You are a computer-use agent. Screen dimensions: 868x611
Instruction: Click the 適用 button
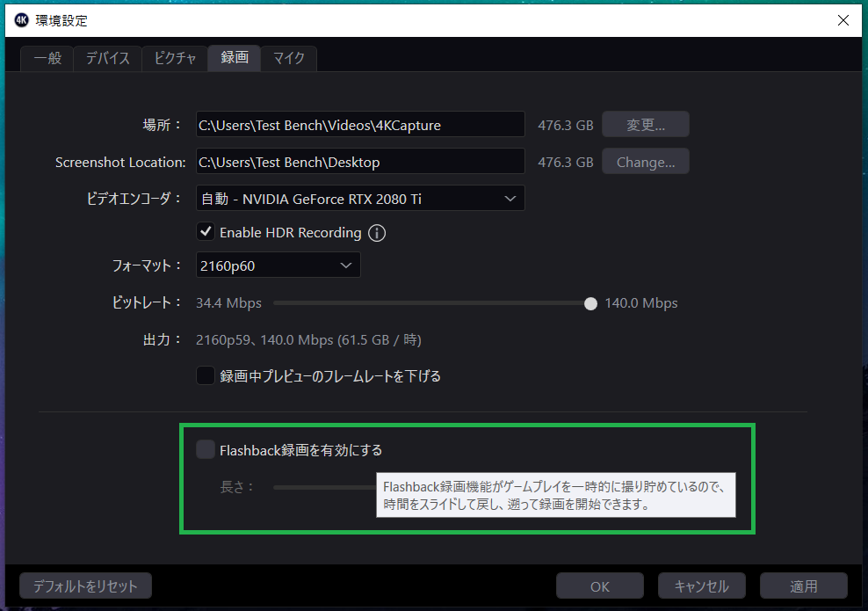point(803,586)
